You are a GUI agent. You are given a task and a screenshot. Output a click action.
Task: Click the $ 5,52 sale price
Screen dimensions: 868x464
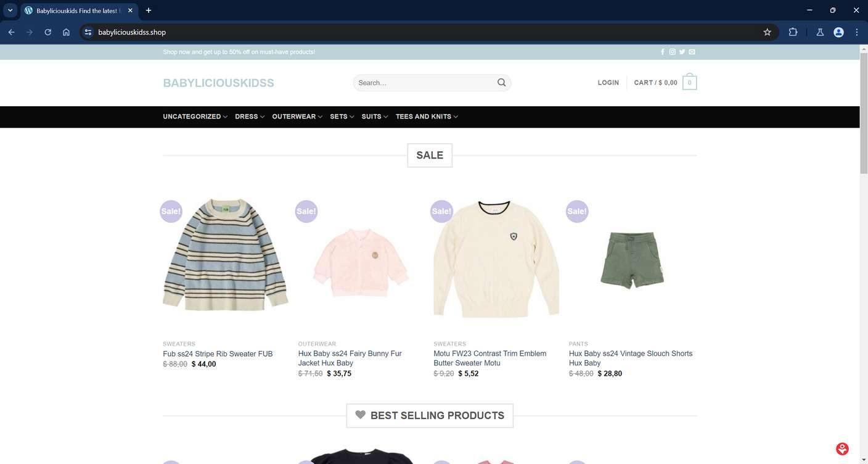(x=469, y=373)
